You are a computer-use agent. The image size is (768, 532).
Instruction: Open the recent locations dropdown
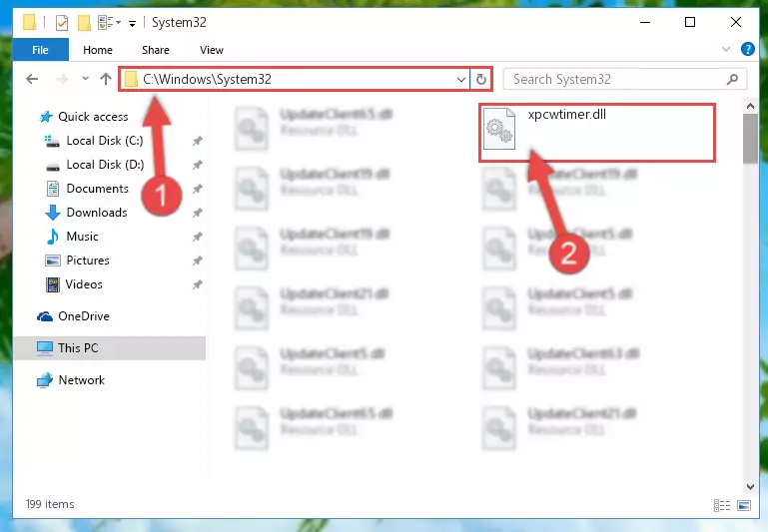[85, 78]
